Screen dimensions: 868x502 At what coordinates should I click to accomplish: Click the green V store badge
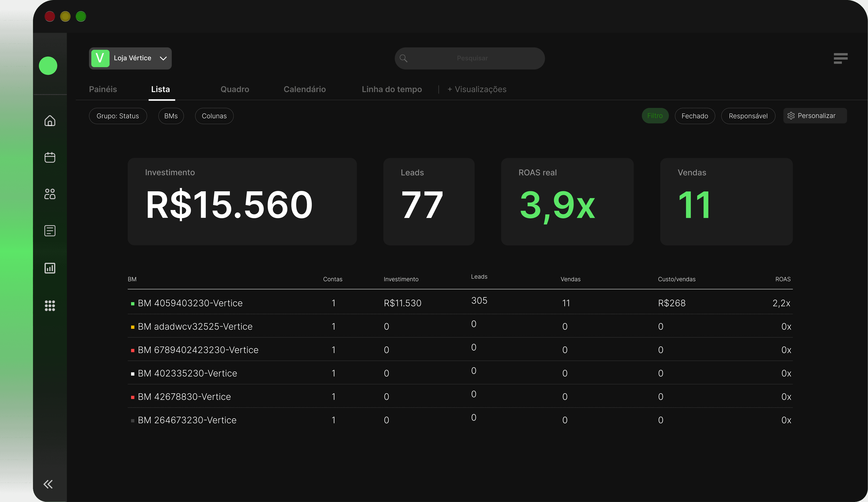(x=100, y=58)
